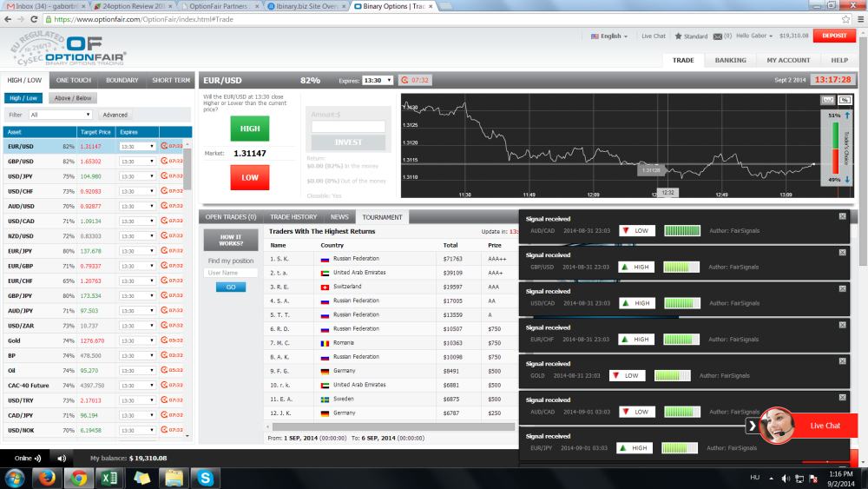
Task: Open Firefox from the taskbar
Action: coord(47,478)
